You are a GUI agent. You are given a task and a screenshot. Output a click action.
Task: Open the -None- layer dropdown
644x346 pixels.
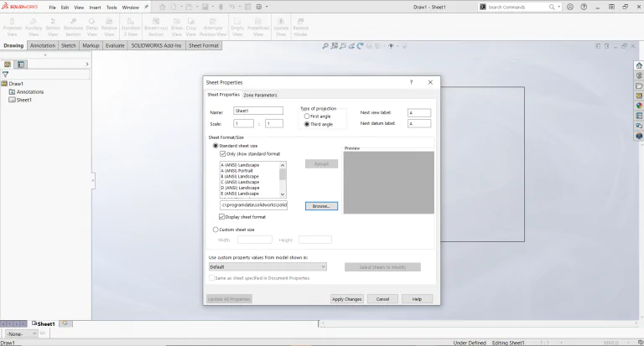[22, 333]
